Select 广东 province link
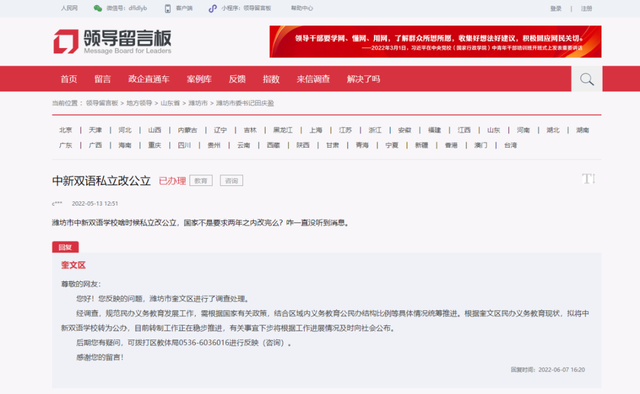This screenshot has height=394, width=640. pos(65,145)
